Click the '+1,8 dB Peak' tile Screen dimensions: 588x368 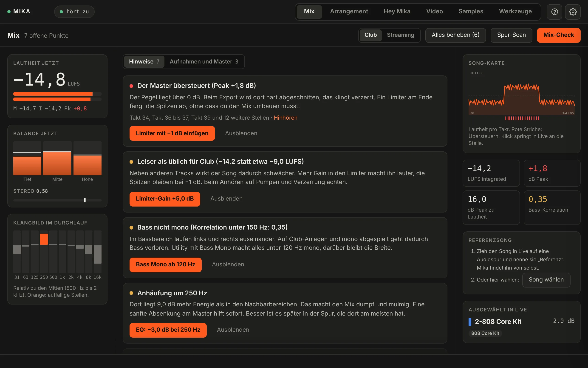tap(552, 173)
